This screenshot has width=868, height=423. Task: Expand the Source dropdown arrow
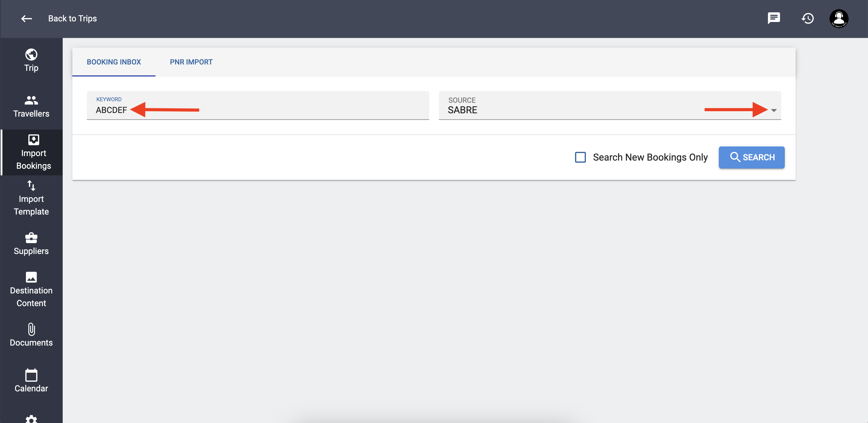click(774, 110)
